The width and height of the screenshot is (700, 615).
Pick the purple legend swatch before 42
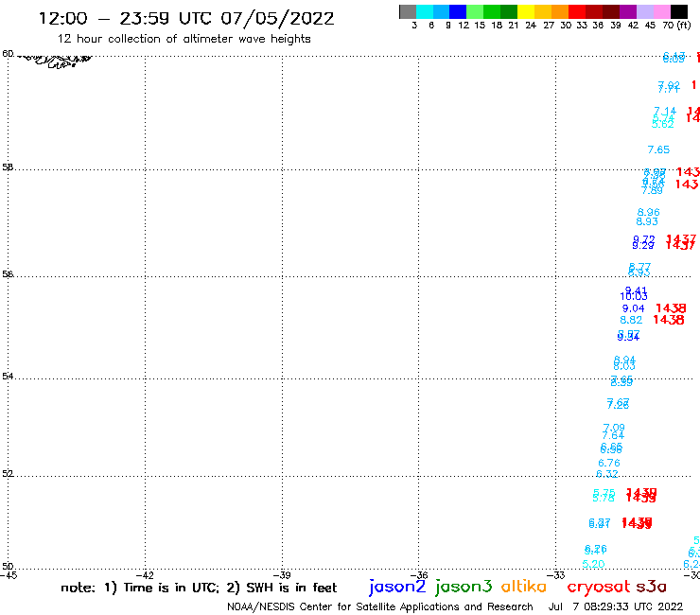tap(628, 11)
